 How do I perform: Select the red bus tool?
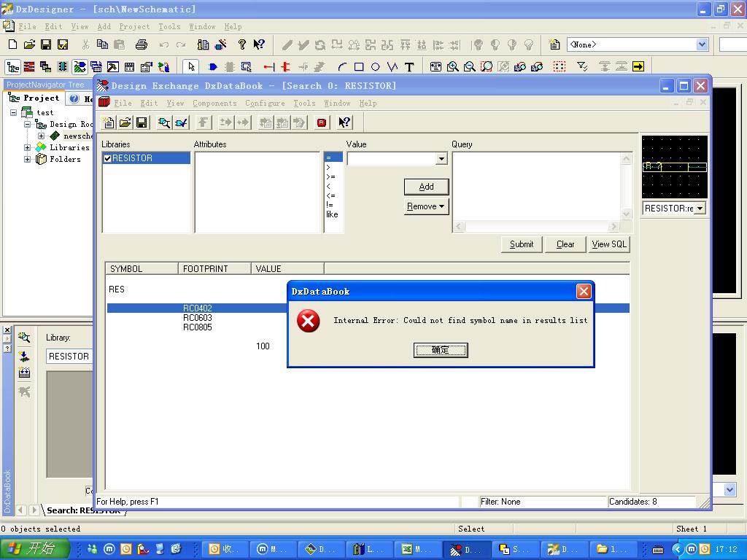[x=285, y=66]
